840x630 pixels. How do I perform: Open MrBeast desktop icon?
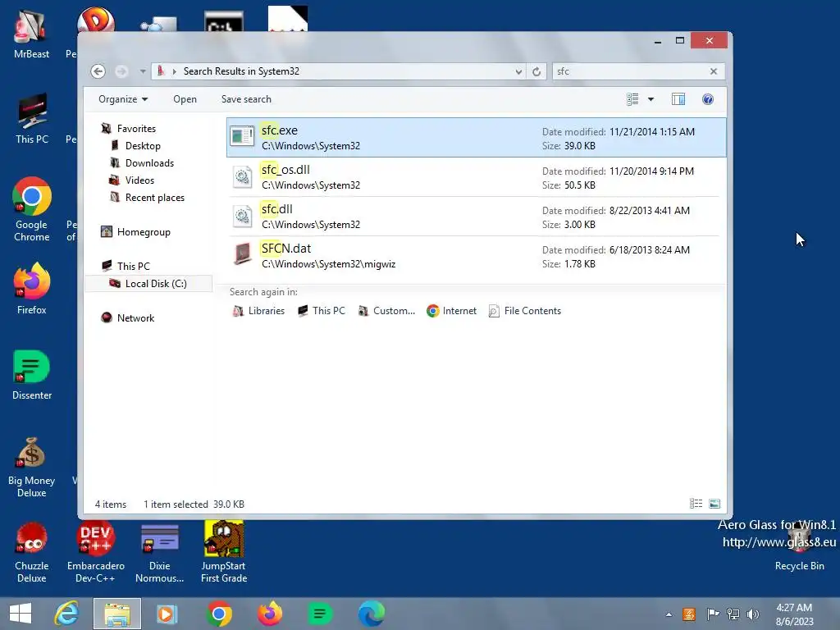tap(32, 34)
